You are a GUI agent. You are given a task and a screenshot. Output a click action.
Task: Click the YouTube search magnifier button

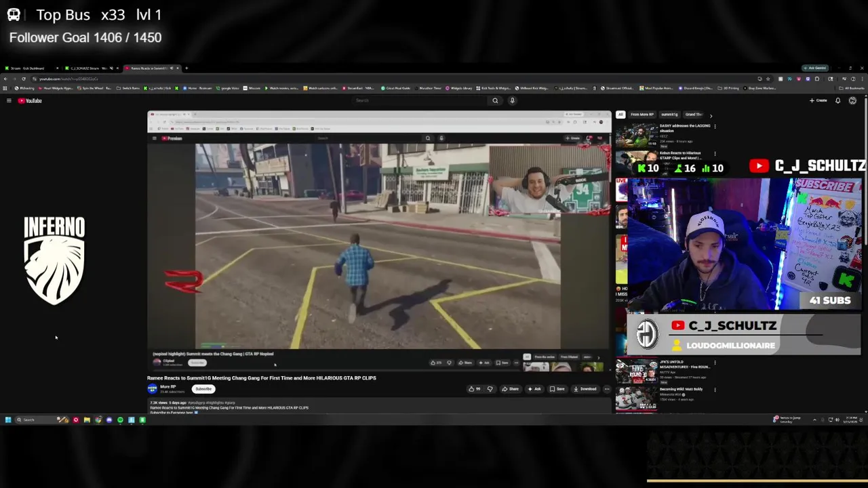click(495, 100)
